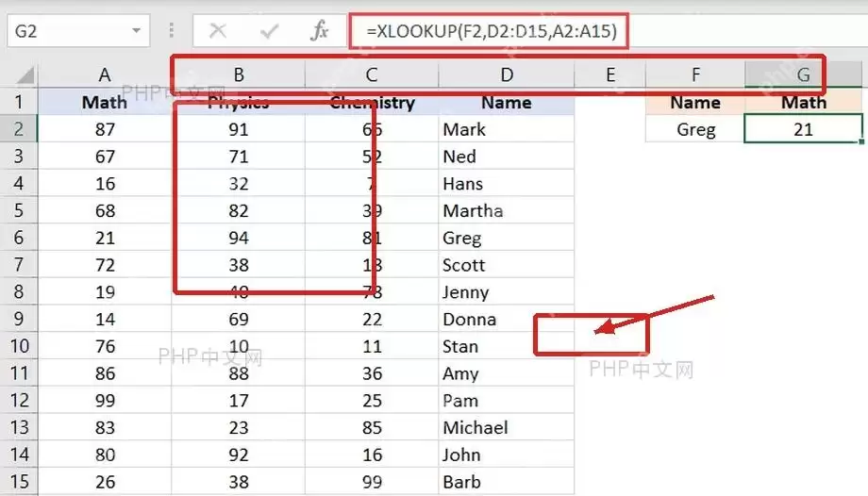Select row 12 header

pos(19,400)
